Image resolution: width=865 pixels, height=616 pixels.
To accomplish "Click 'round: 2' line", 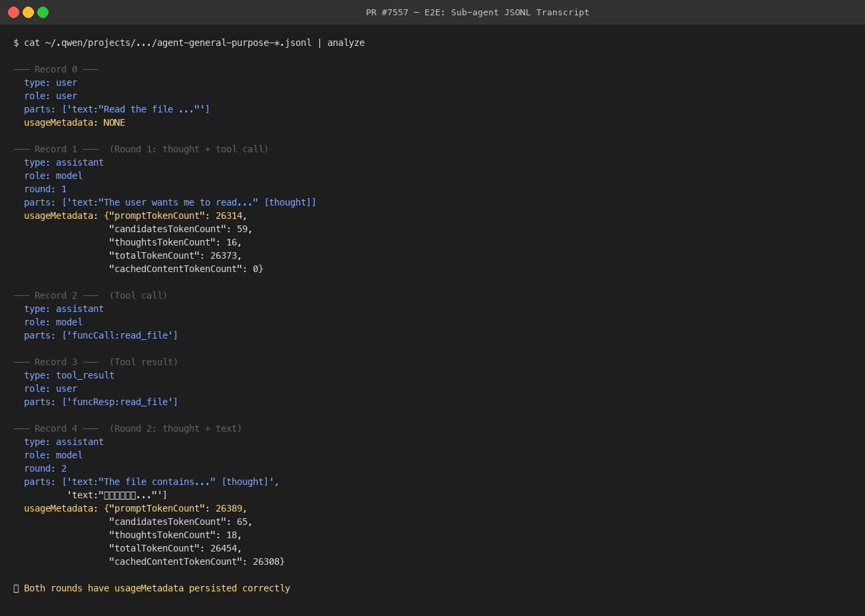I will pyautogui.click(x=45, y=468).
